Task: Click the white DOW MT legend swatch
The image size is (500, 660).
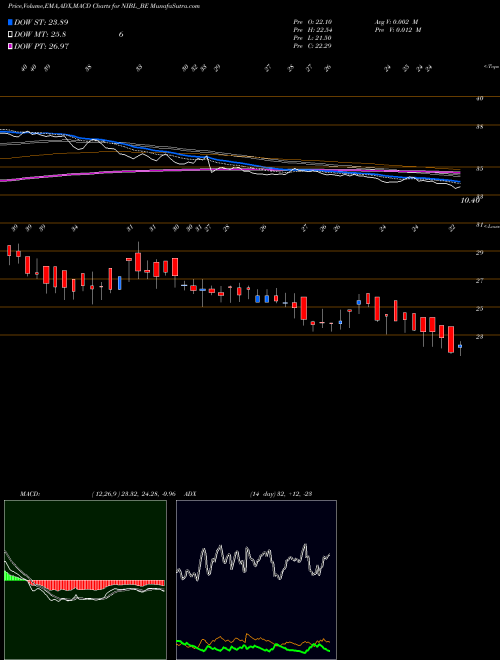Action: pos(10,35)
